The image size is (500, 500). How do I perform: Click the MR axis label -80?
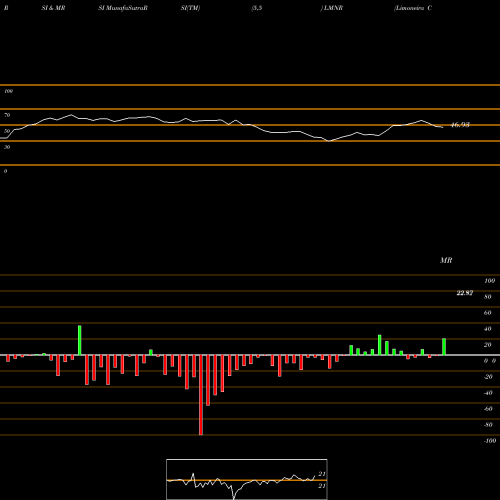coord(488,425)
